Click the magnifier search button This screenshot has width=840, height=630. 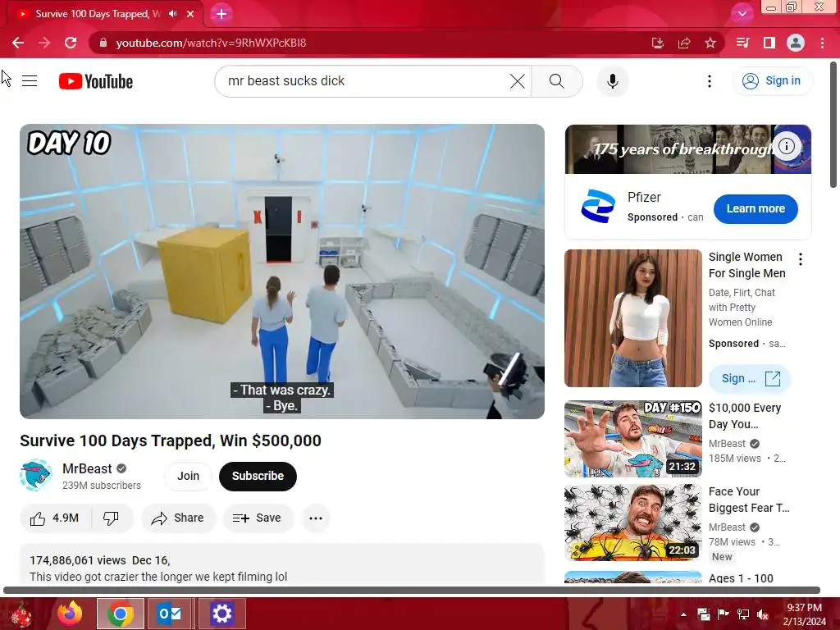[x=557, y=81]
